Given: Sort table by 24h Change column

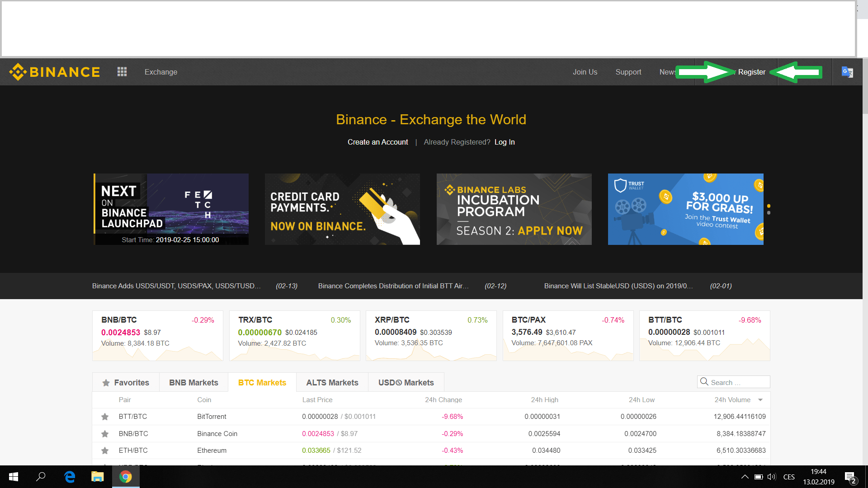Looking at the screenshot, I should coord(443,400).
